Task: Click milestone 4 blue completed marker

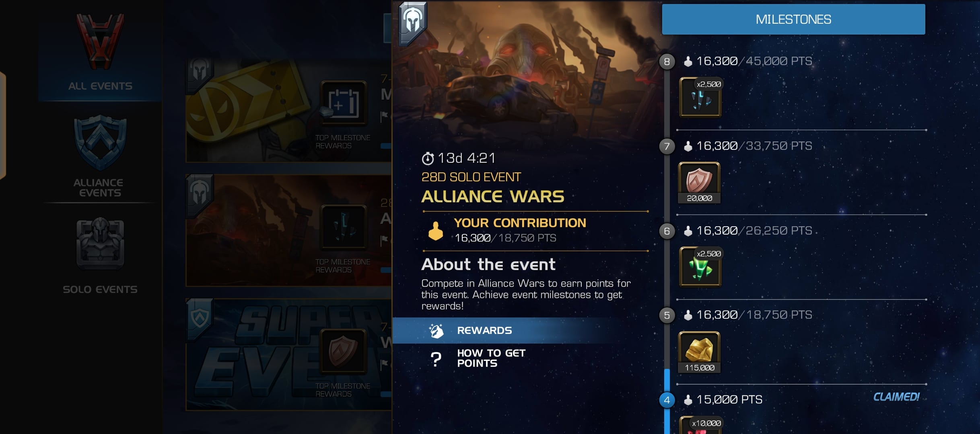Action: tap(667, 400)
